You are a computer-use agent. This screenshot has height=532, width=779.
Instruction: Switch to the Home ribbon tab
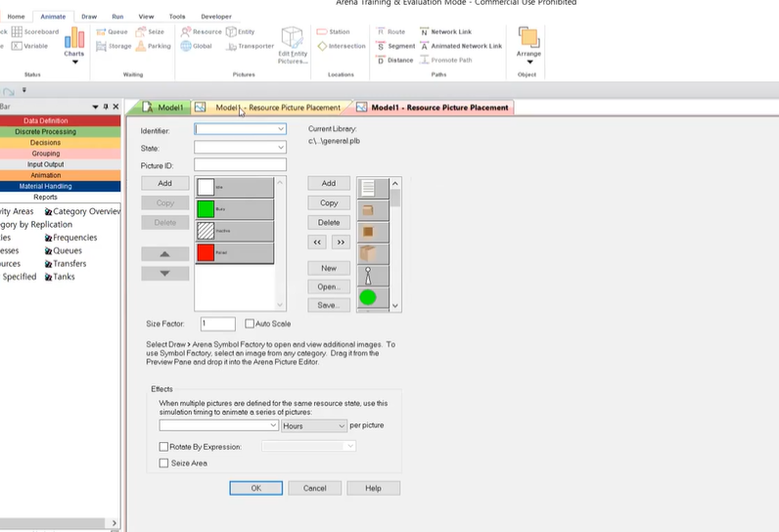click(x=16, y=17)
